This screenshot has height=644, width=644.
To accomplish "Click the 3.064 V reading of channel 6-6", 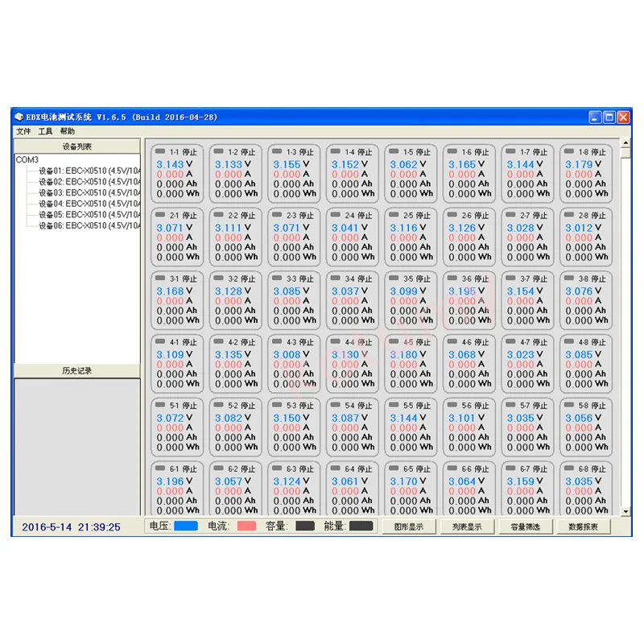I will coord(466,481).
